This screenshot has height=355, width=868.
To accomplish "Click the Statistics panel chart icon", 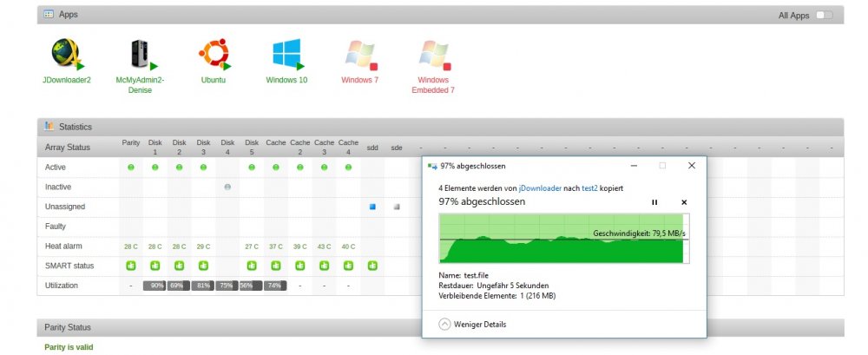I will [49, 126].
